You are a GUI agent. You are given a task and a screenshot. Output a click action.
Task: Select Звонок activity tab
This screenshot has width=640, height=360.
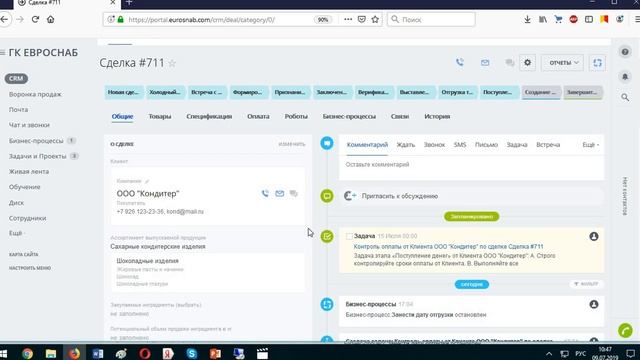click(434, 145)
